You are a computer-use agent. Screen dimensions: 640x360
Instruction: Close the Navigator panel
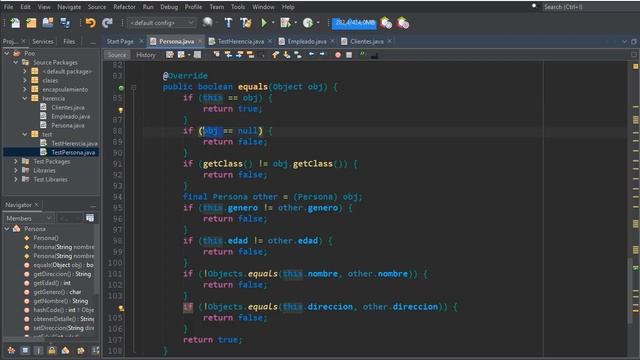click(x=37, y=204)
